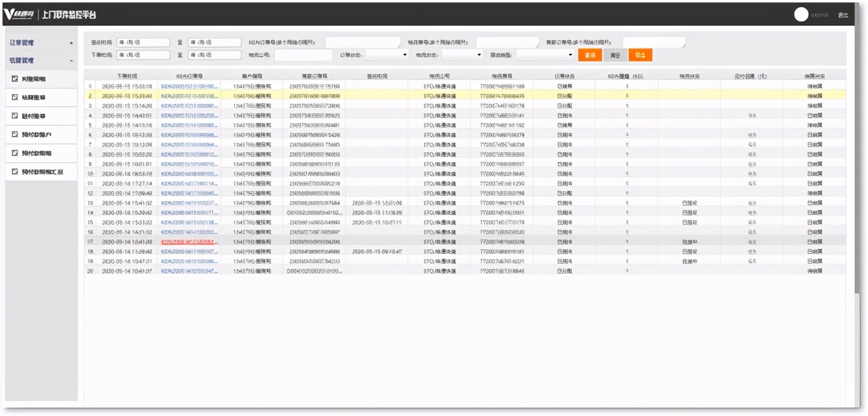868x416 pixels.
Task: Click the text box left of the three dropdowns
Action: pos(303,55)
